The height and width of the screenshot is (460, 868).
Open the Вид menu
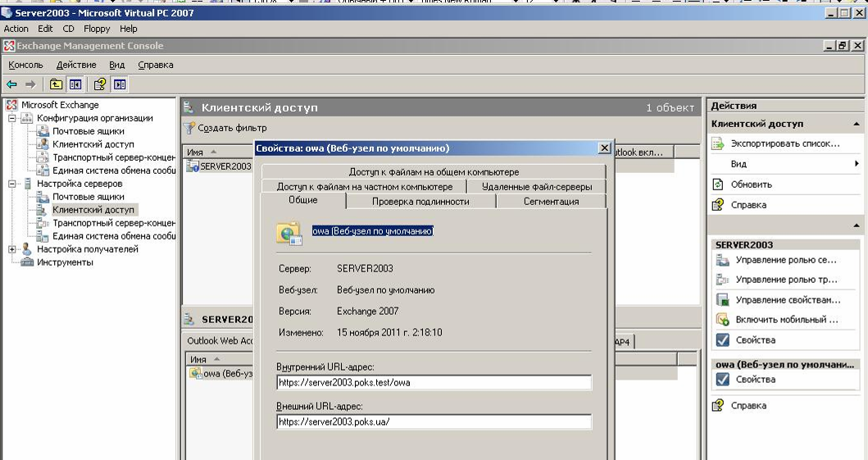coord(117,65)
